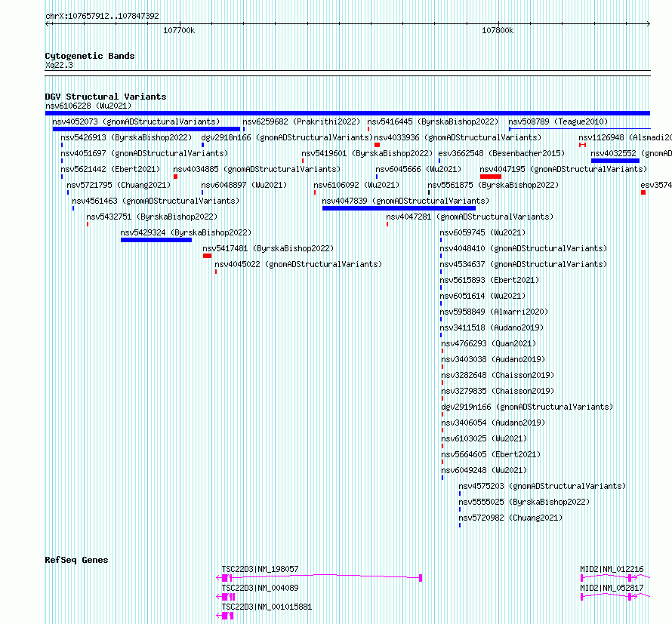Click red bar under nsv4047195 label
The image size is (672, 624).
click(x=491, y=177)
